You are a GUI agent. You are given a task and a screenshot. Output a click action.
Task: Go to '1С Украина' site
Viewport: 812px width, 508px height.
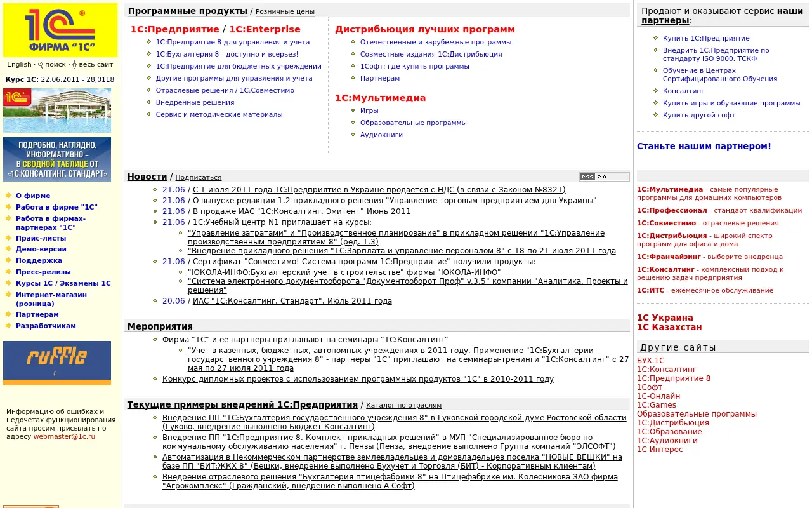coord(665,317)
